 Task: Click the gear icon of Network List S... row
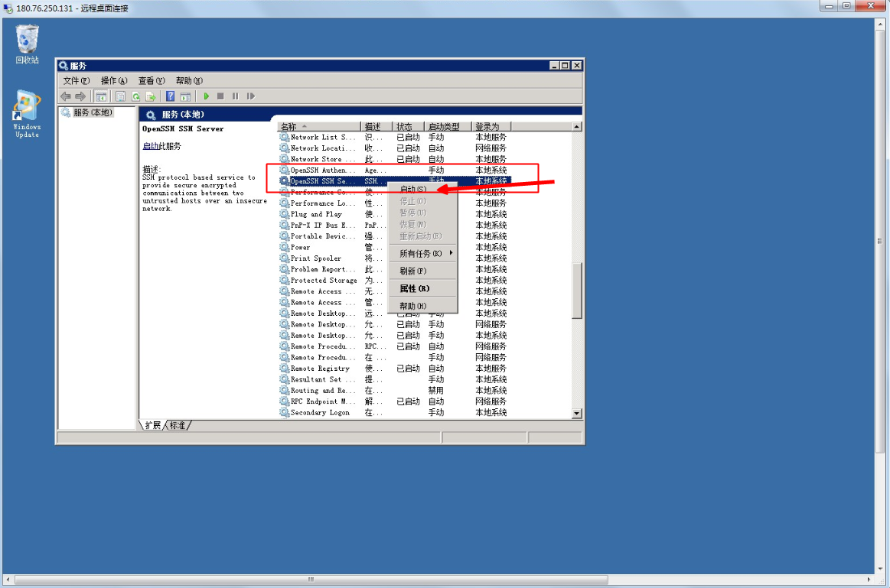point(285,137)
